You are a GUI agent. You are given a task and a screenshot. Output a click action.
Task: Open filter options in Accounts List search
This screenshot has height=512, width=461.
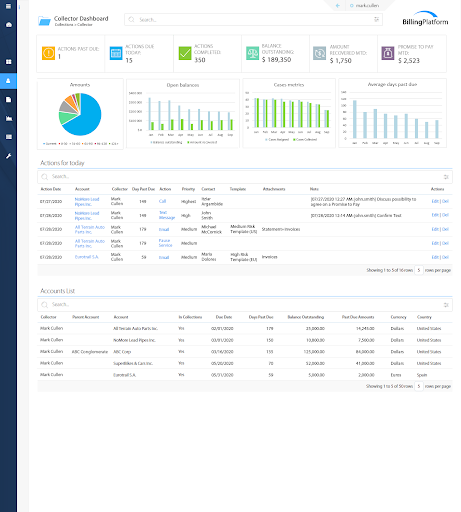pyautogui.click(x=446, y=305)
